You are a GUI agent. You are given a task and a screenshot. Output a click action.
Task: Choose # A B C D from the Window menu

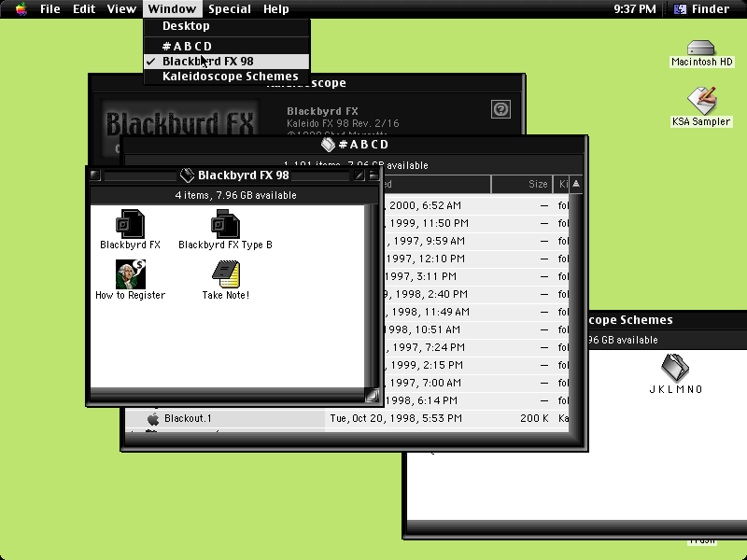pyautogui.click(x=227, y=46)
